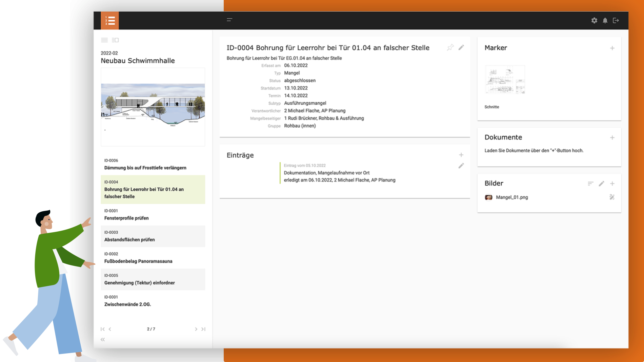Click entry text Dokumentation, Mangelaufnahme vor Ort

(326, 173)
